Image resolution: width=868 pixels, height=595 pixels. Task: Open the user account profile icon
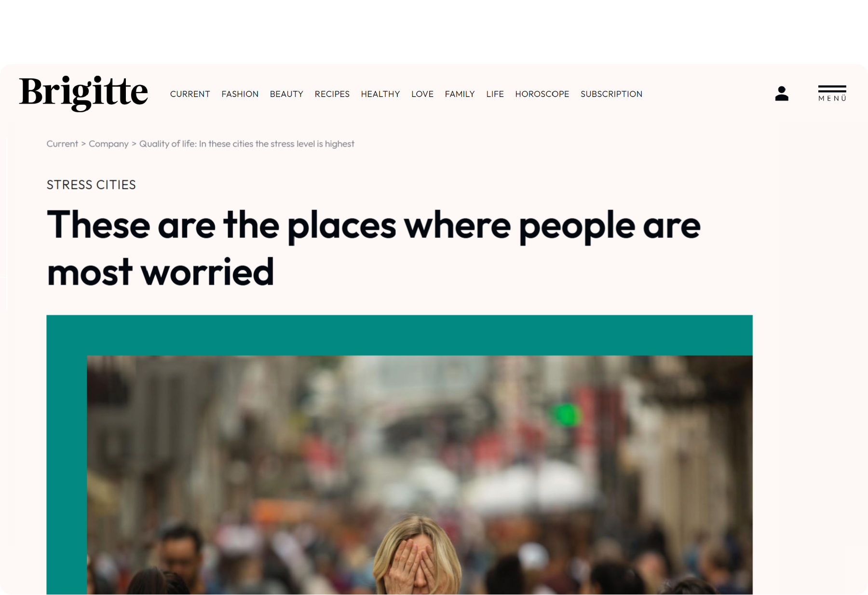(782, 93)
